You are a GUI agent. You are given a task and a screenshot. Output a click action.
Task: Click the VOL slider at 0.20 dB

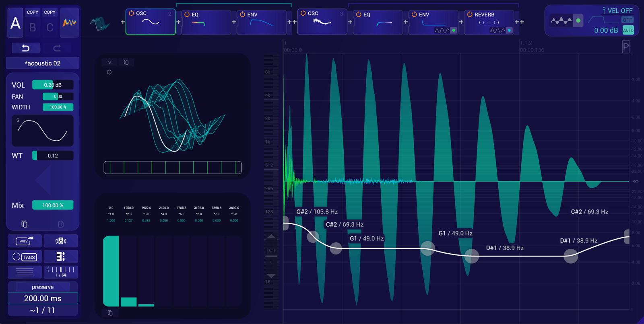click(53, 85)
